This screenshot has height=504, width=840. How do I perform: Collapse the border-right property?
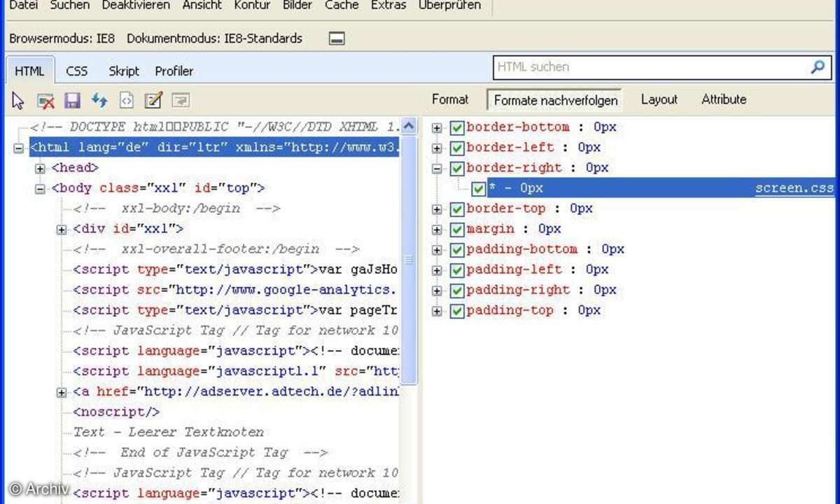click(437, 169)
